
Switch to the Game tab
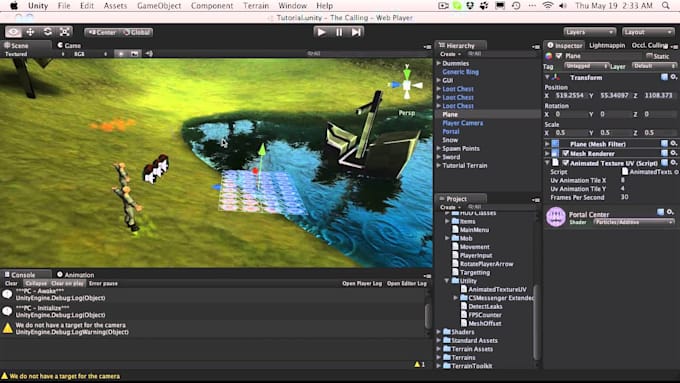tap(69, 45)
